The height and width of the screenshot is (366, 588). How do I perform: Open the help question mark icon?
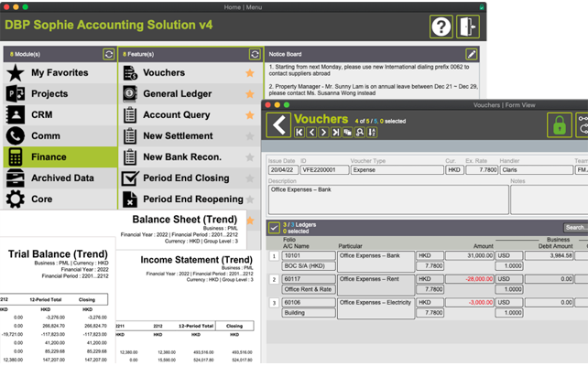[x=441, y=27]
